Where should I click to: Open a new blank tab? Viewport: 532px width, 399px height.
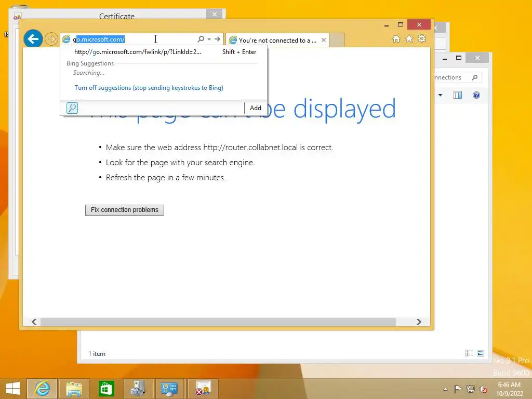point(337,40)
